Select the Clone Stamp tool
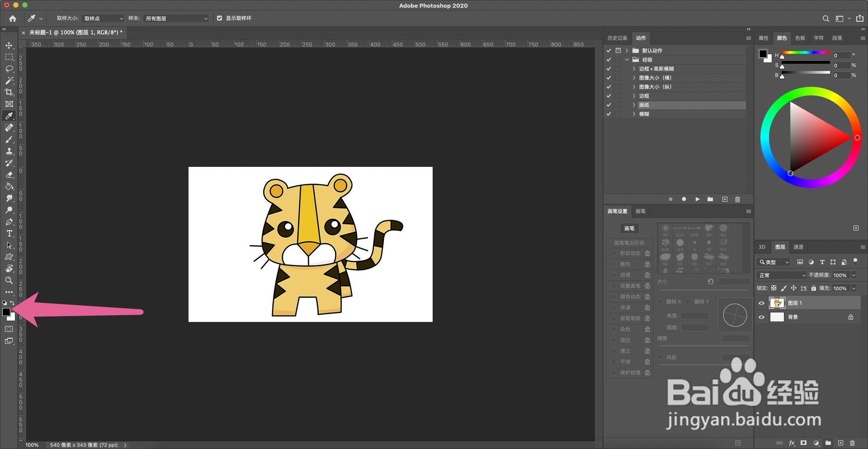 tap(9, 151)
